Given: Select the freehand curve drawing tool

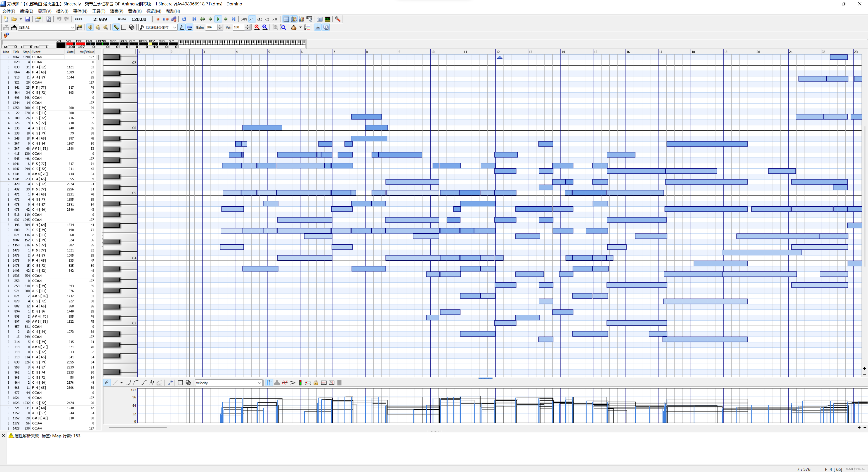Looking at the screenshot, I should click(107, 383).
